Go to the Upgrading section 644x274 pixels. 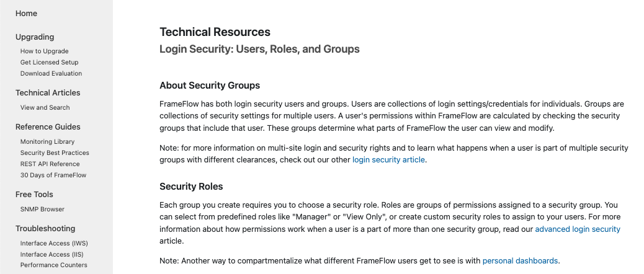(x=35, y=37)
